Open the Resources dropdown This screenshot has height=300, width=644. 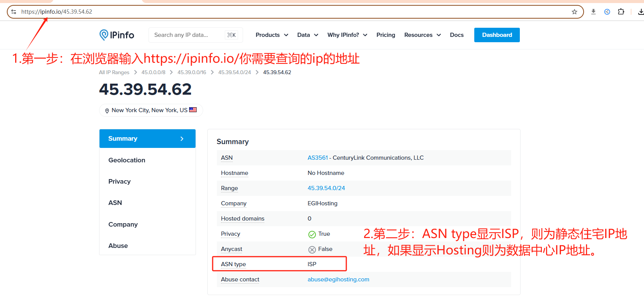422,35
